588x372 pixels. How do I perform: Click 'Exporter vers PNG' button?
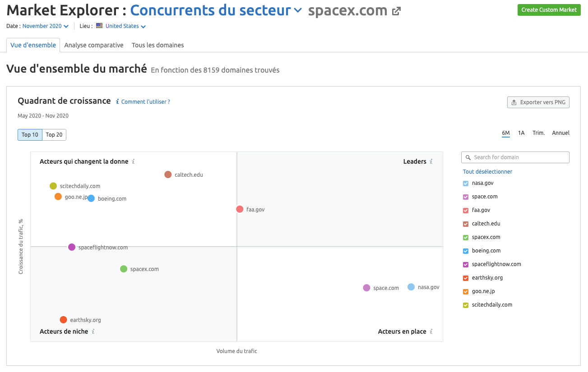(x=538, y=102)
